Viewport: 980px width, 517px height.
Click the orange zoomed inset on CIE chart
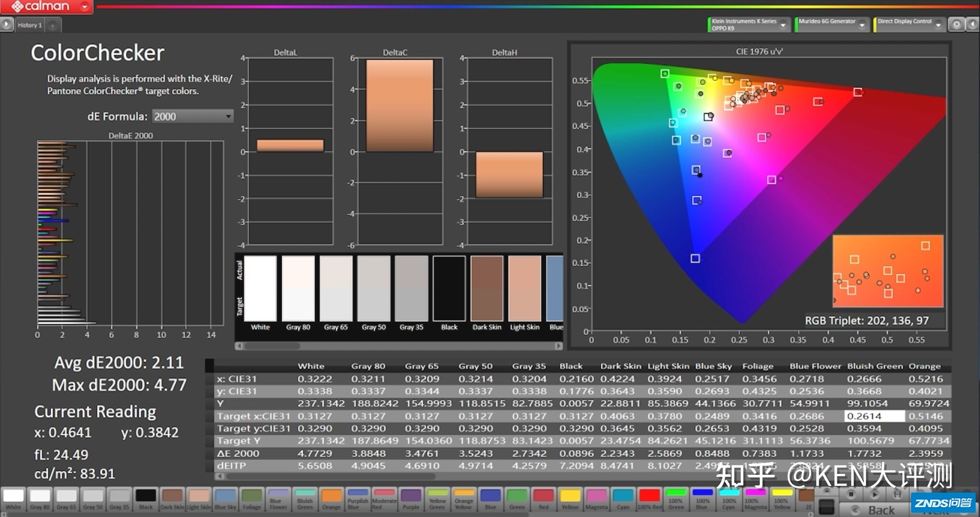pyautogui.click(x=888, y=271)
